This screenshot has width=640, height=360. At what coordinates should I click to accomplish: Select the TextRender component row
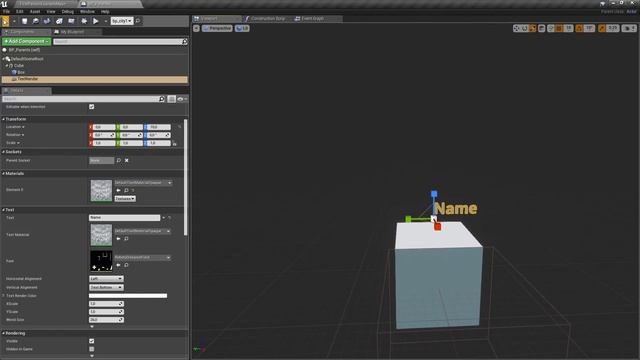pos(95,79)
